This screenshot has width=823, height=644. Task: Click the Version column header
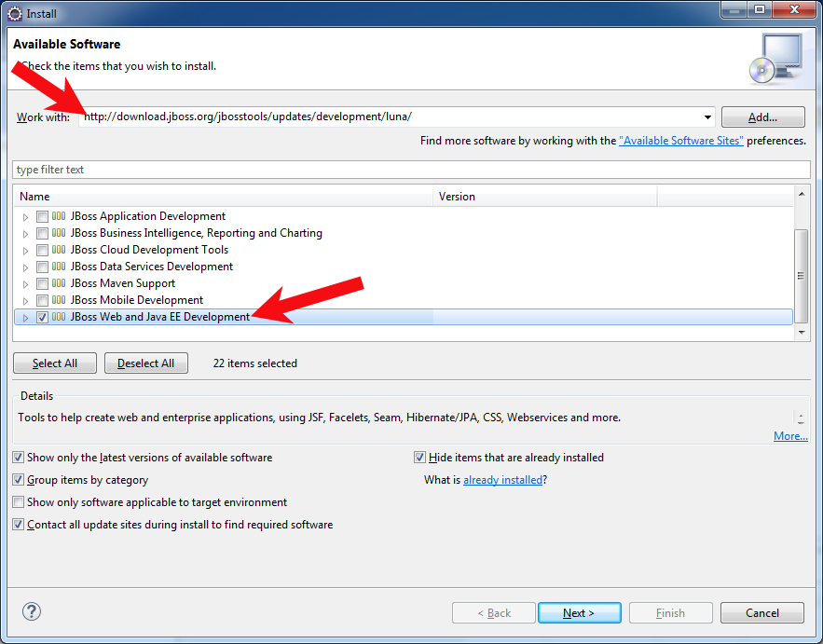pyautogui.click(x=545, y=197)
